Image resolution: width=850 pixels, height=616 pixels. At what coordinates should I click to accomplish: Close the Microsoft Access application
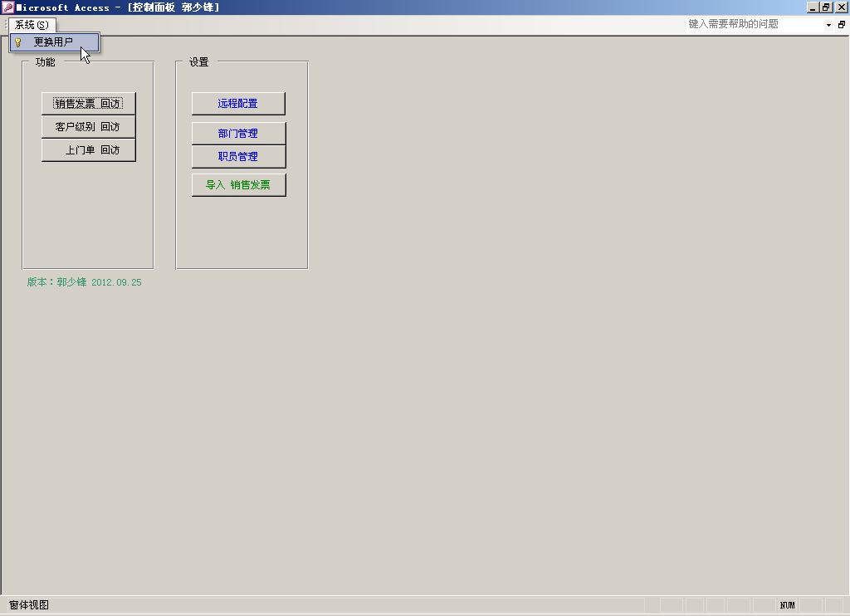tap(841, 7)
